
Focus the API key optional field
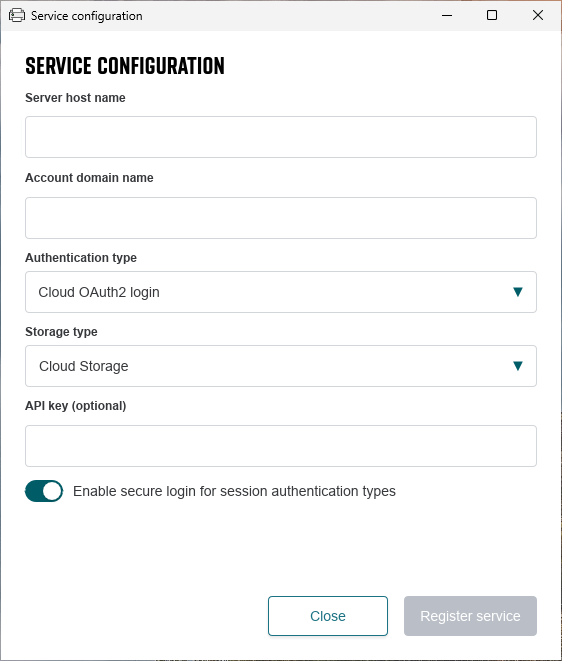(281, 446)
